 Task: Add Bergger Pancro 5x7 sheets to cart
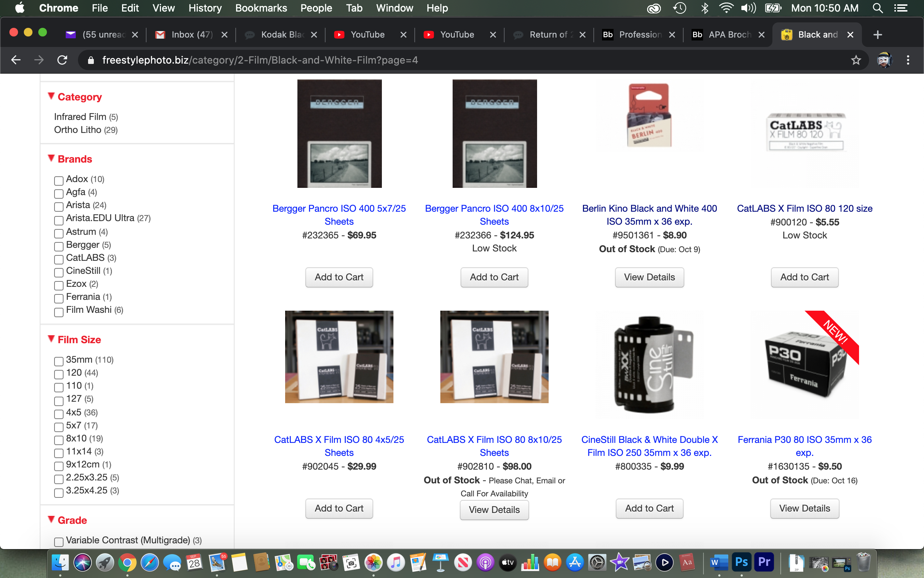coord(339,277)
